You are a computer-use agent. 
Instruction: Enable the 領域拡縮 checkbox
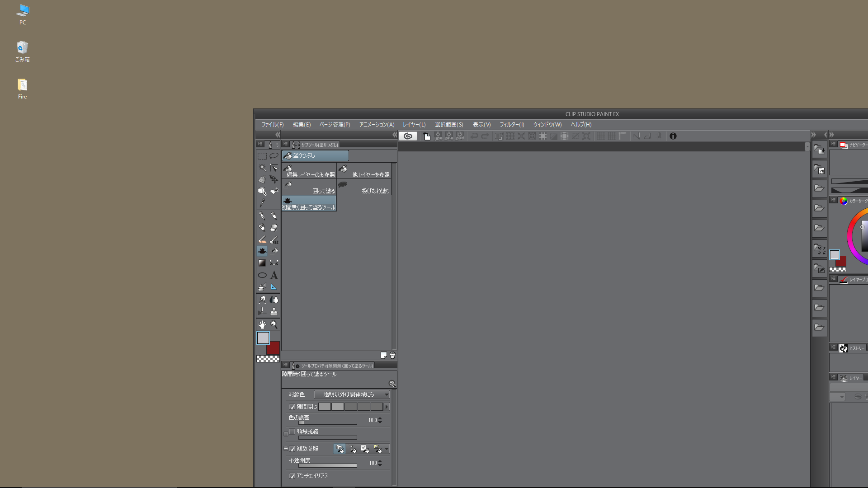click(x=292, y=432)
